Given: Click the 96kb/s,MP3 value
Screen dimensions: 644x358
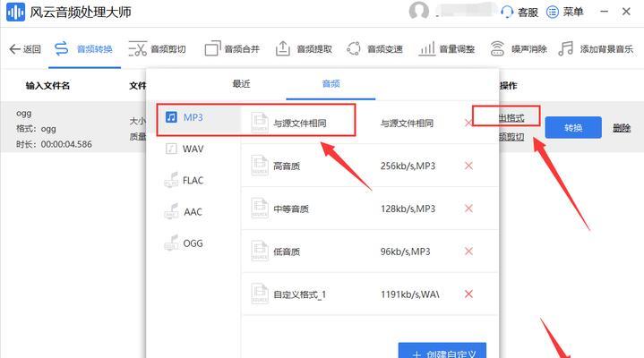Looking at the screenshot, I should [405, 251].
